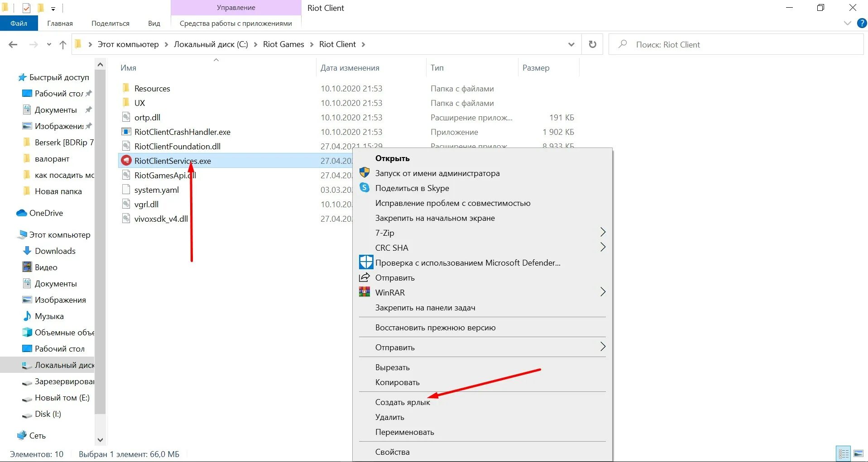Click the Музыка note icon in sidebar
868x462 pixels.
point(27,316)
